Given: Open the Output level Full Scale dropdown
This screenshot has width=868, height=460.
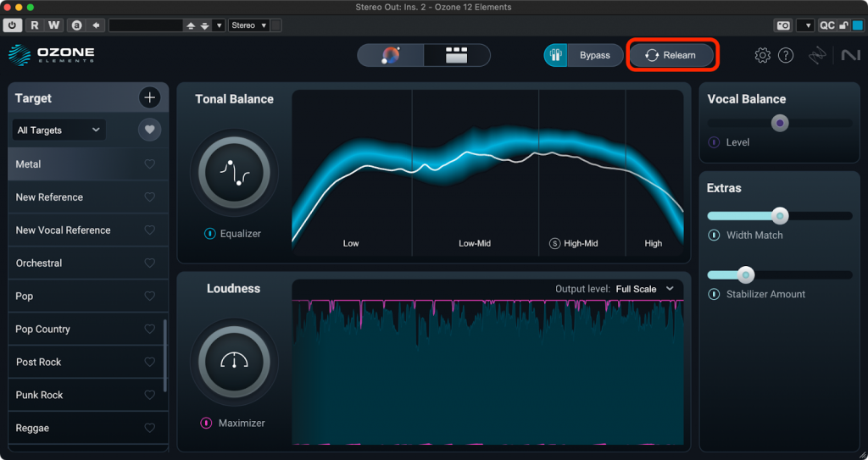Looking at the screenshot, I should [644, 289].
